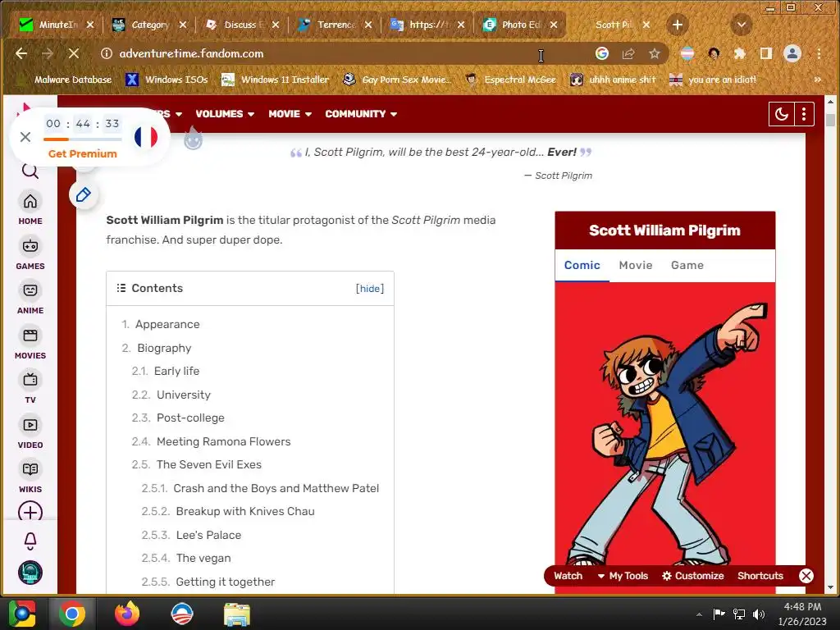Click the French flag icon on timer widget

(x=146, y=137)
